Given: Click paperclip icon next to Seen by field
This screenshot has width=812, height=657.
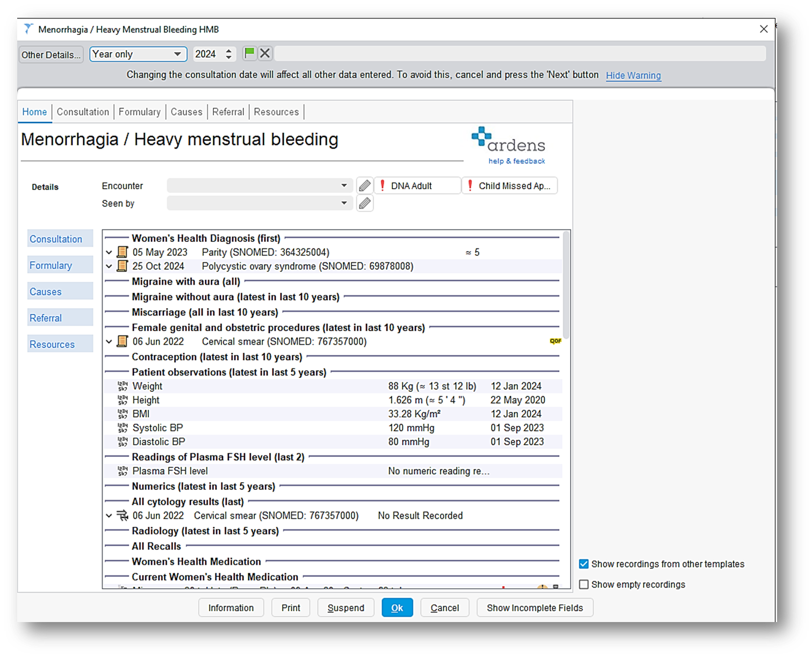Looking at the screenshot, I should pyautogui.click(x=365, y=203).
